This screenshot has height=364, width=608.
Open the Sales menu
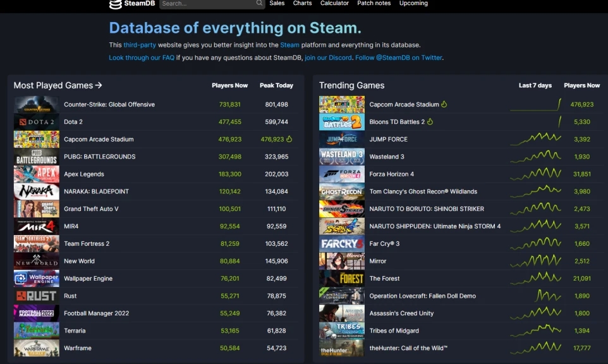[x=277, y=3]
